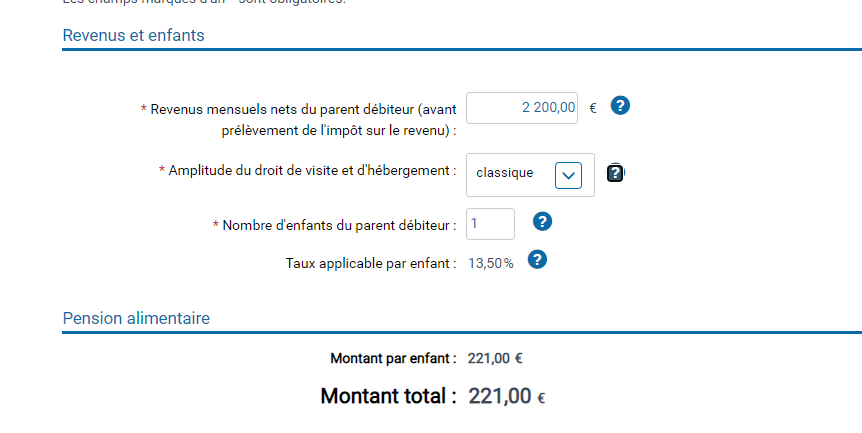This screenshot has height=433, width=862.
Task: Click the "Revenus mensuels nets du parent débiteur" label
Action: point(299,120)
